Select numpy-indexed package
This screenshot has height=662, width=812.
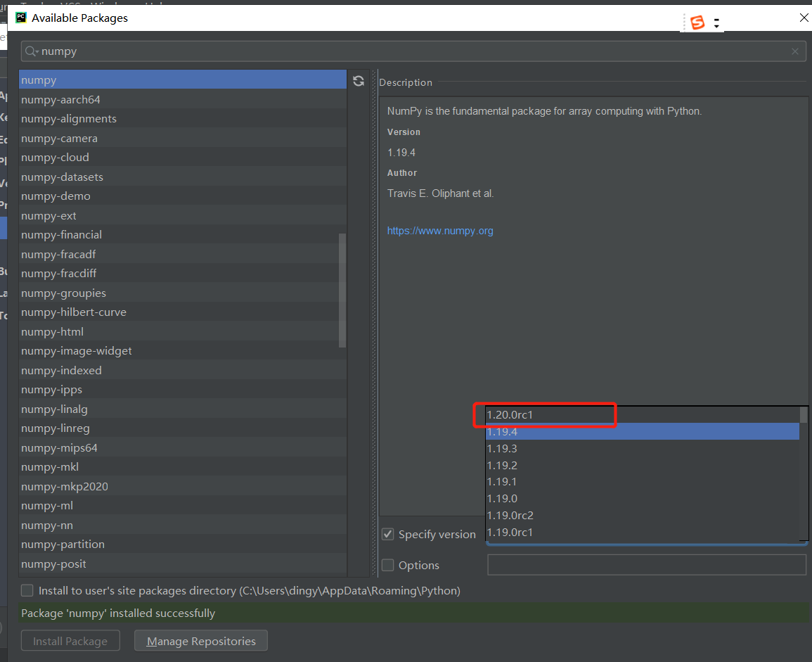point(183,371)
